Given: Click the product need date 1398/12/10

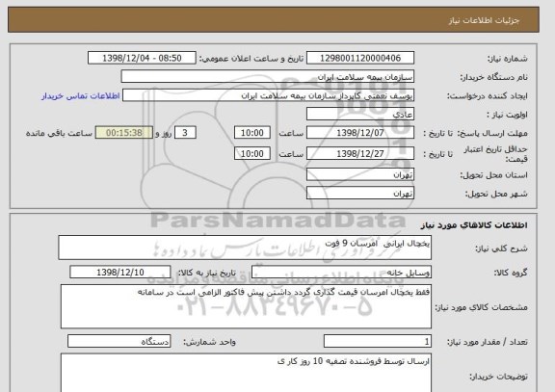Looking at the screenshot, I should pos(120,272).
